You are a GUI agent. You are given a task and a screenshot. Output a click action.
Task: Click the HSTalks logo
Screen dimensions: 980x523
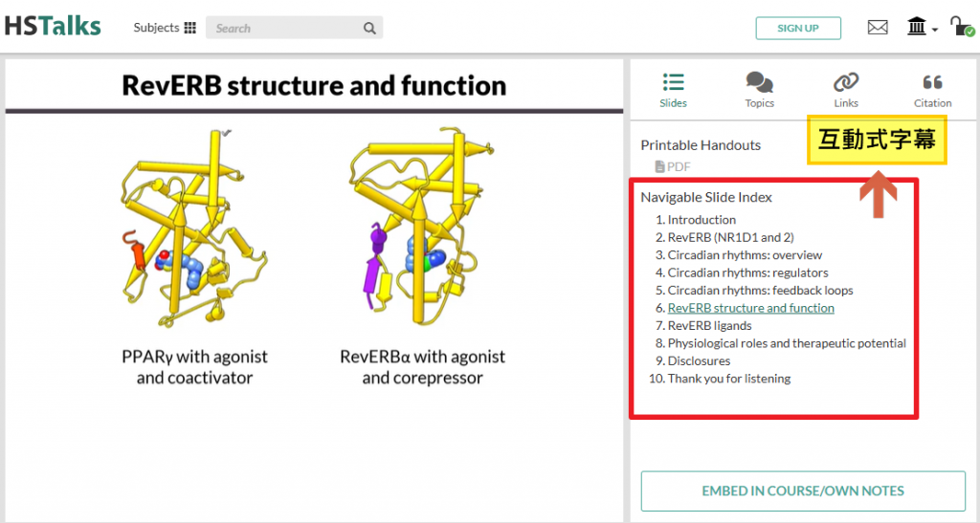(x=53, y=27)
